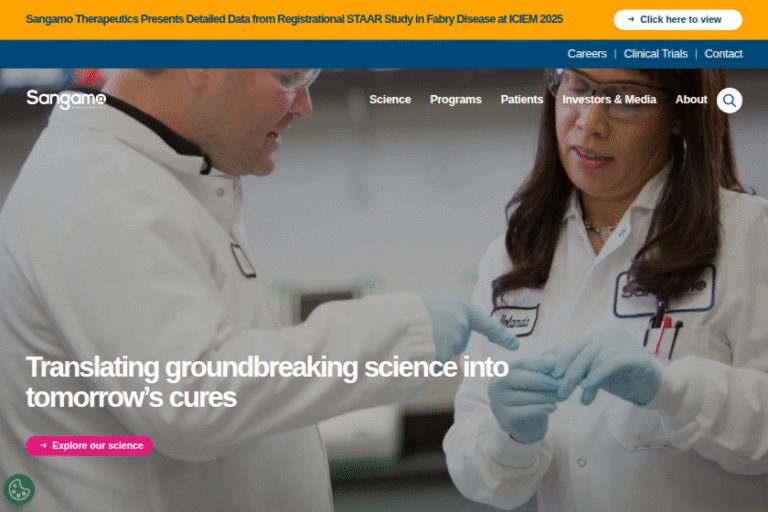Open the Patients menu
The image size is (768, 512).
point(522,99)
